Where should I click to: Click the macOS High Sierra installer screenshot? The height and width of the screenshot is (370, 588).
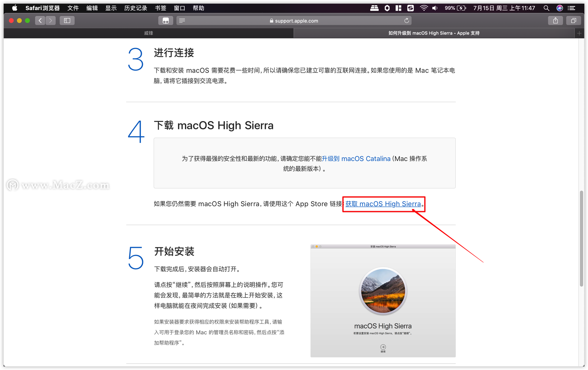383,301
